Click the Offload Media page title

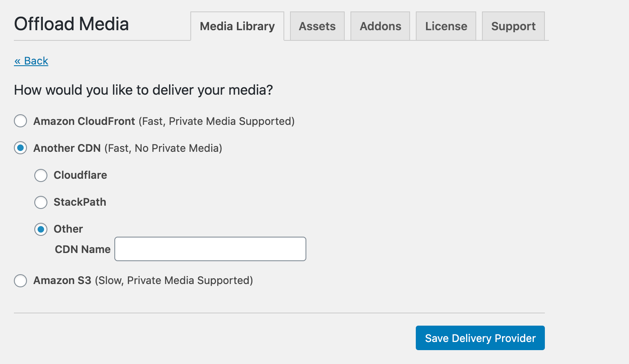[x=71, y=24]
